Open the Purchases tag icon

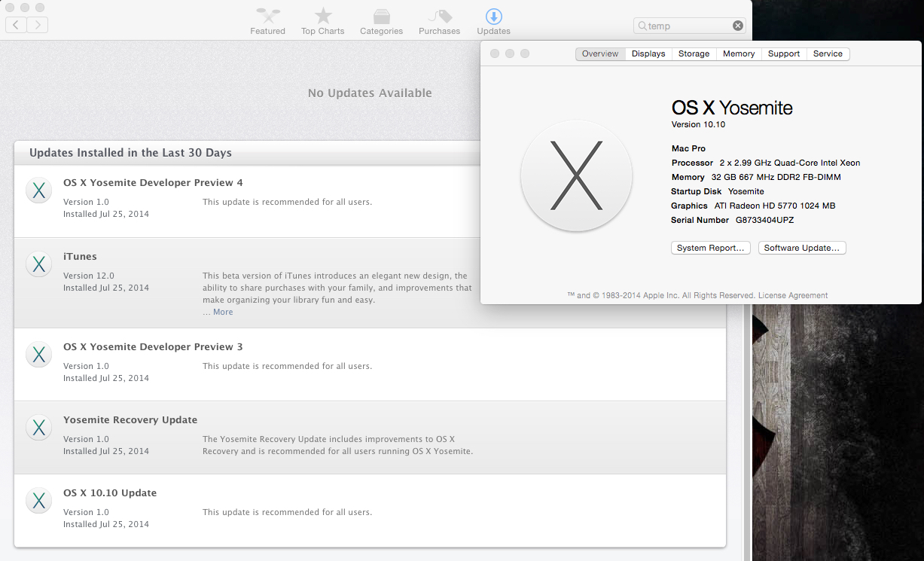coord(440,16)
